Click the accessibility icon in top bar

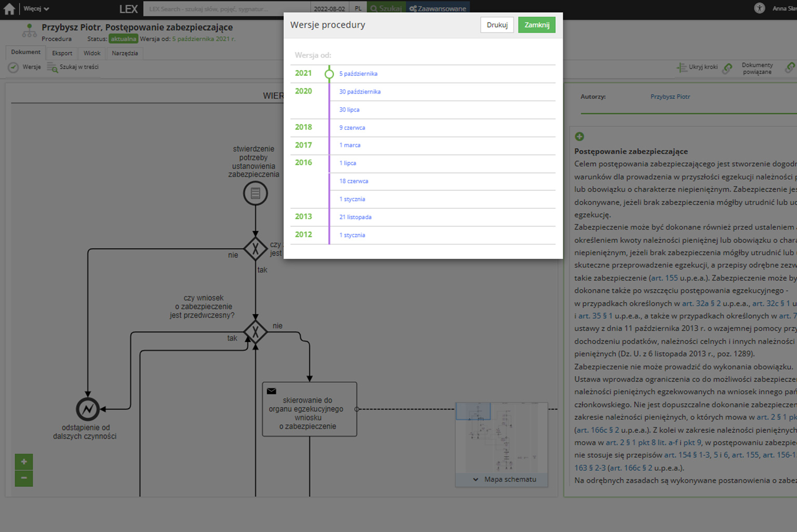(759, 8)
